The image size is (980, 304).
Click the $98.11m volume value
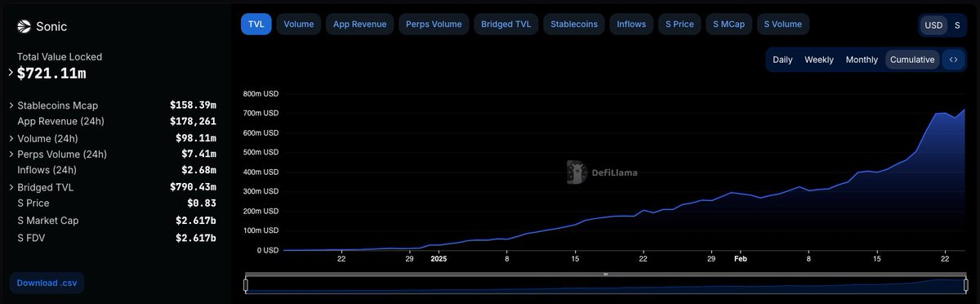click(196, 138)
